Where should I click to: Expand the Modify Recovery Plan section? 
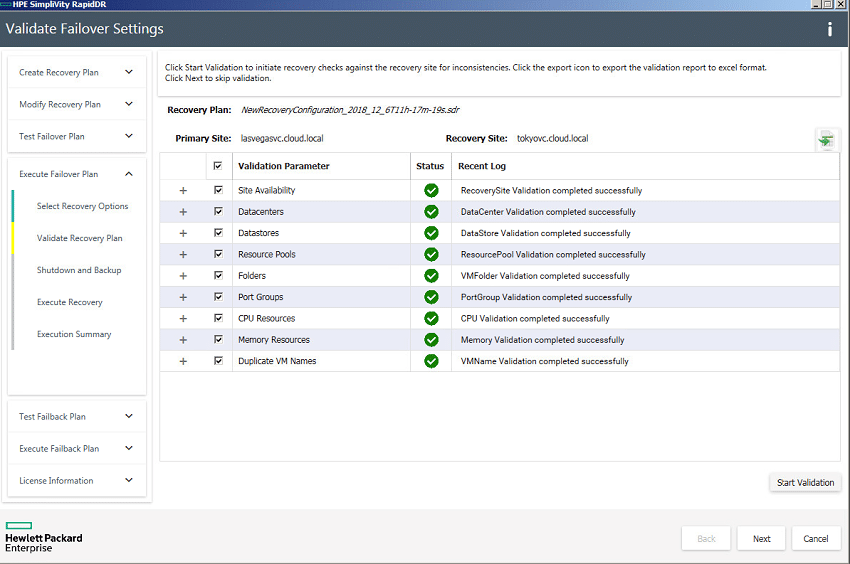click(77, 104)
